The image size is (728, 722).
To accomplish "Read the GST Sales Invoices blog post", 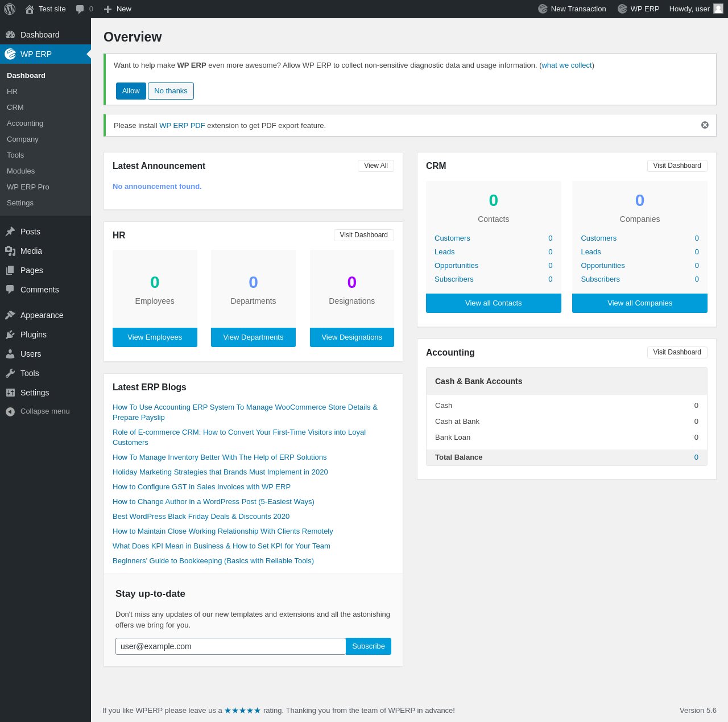I will 201,487.
